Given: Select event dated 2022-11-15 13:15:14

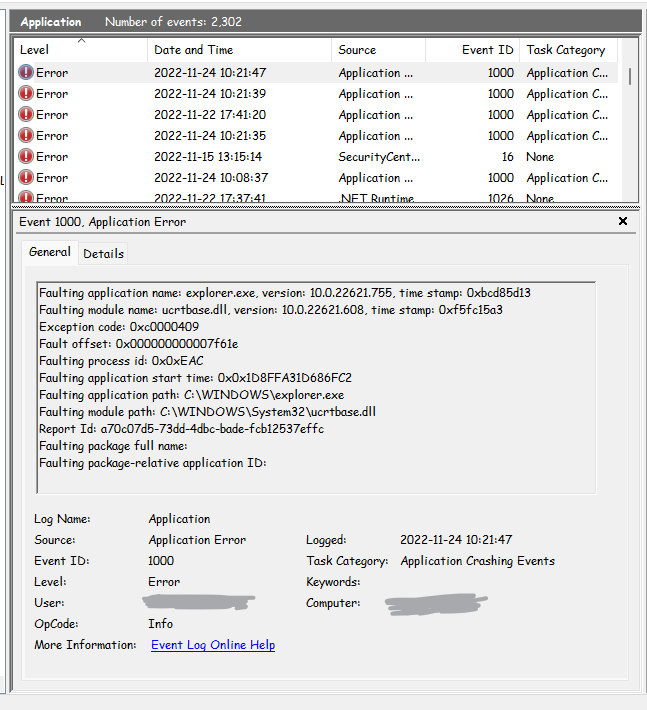Looking at the screenshot, I should point(316,157).
